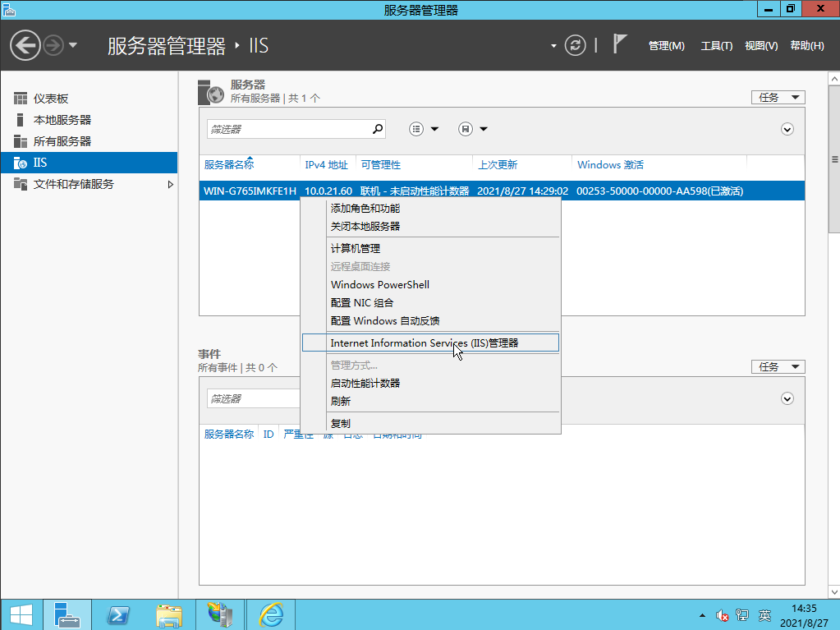Select 本地服务器 in the sidebar

(x=62, y=120)
